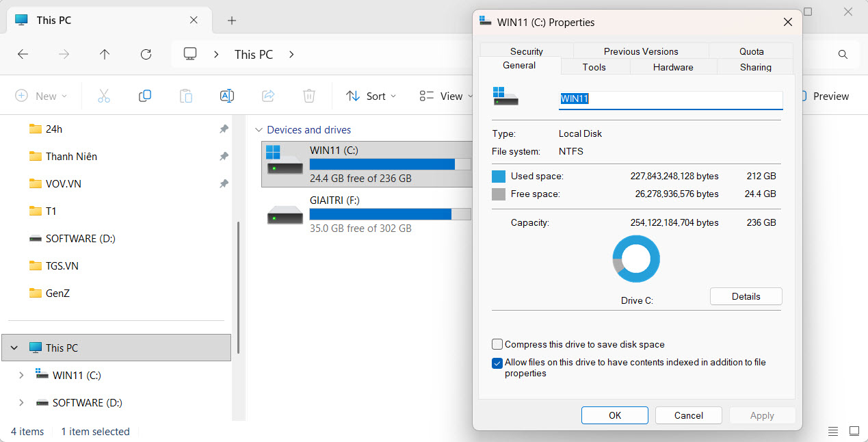Click the Details button for Drive C
This screenshot has width=868, height=442.
tap(746, 296)
